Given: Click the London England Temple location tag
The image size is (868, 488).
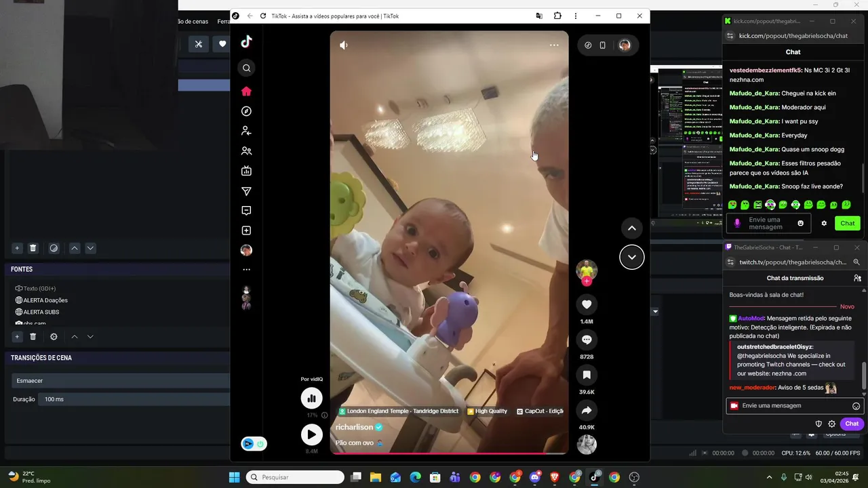Looking at the screenshot, I should 399,411.
